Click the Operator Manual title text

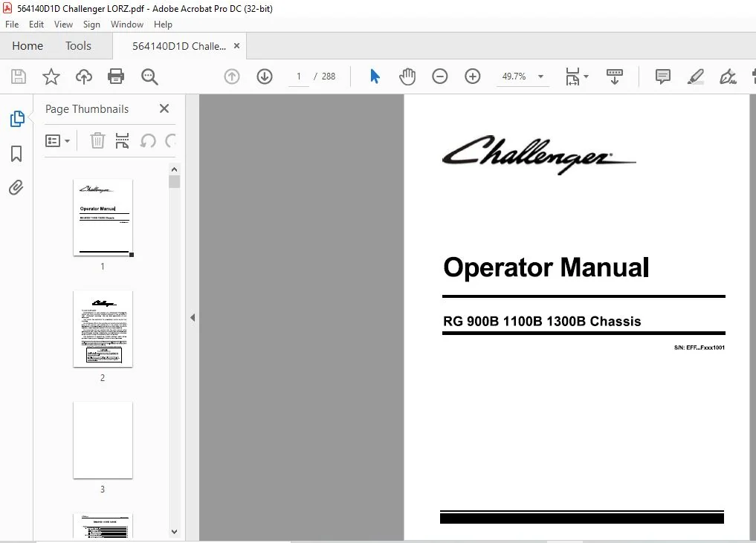tap(546, 267)
